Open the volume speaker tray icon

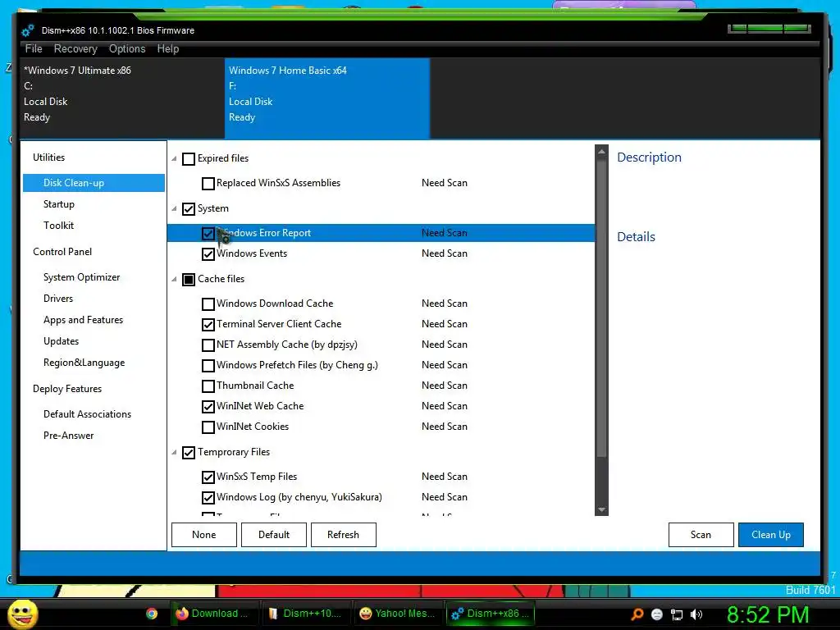coord(696,614)
